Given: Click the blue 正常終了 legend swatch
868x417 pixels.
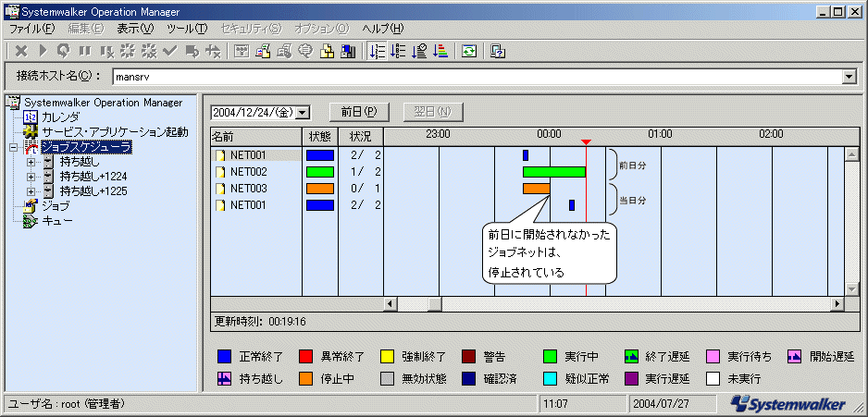Looking at the screenshot, I should tap(225, 357).
